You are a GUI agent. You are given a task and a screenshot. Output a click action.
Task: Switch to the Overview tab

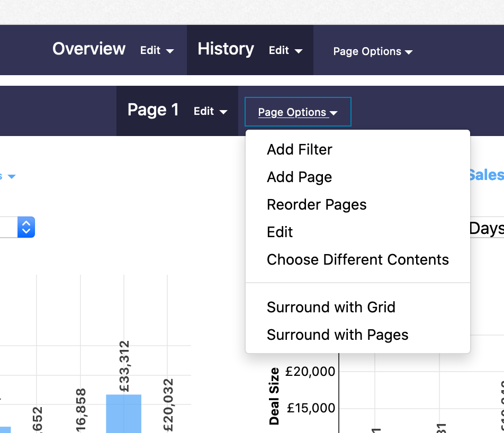tap(88, 49)
